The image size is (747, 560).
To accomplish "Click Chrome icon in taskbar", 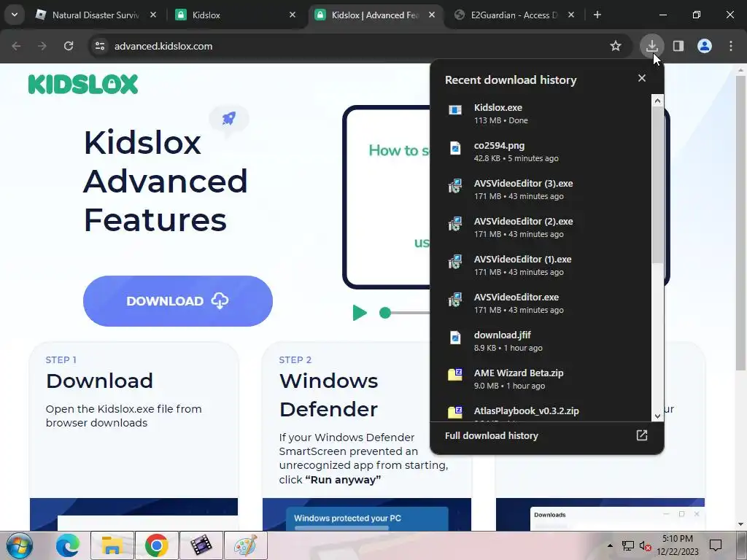I will (x=157, y=545).
